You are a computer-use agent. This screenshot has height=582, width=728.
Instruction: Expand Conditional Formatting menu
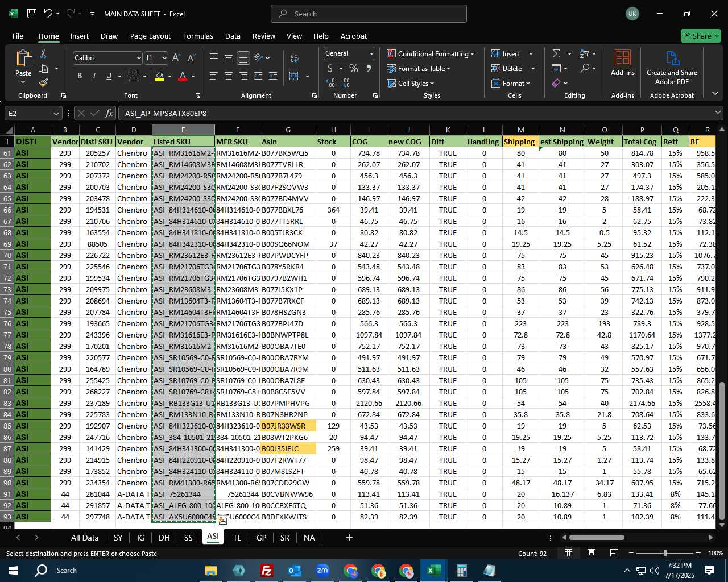point(431,53)
